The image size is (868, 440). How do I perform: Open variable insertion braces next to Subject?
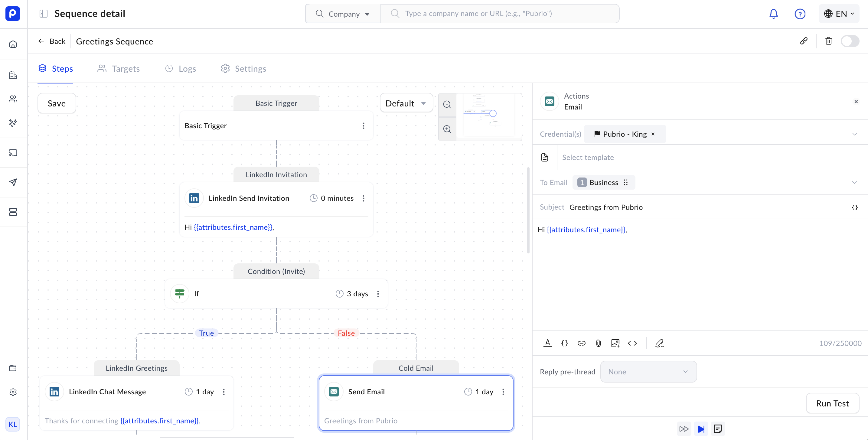tap(855, 207)
